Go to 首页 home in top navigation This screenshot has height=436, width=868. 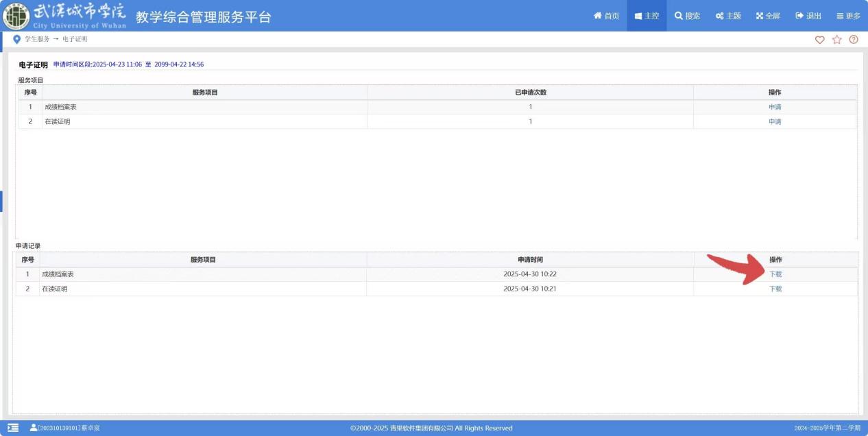click(x=606, y=16)
